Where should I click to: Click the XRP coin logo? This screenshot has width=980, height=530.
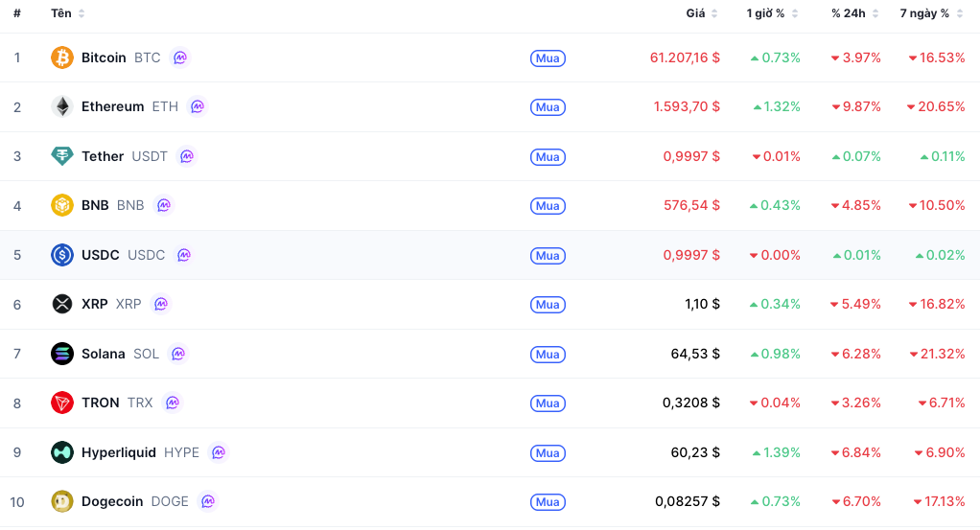coord(62,304)
